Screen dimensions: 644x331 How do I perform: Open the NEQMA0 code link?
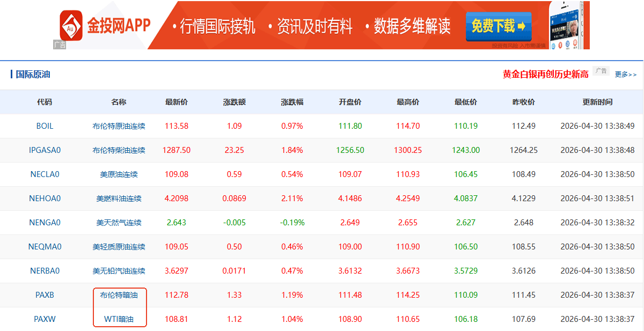(x=45, y=247)
